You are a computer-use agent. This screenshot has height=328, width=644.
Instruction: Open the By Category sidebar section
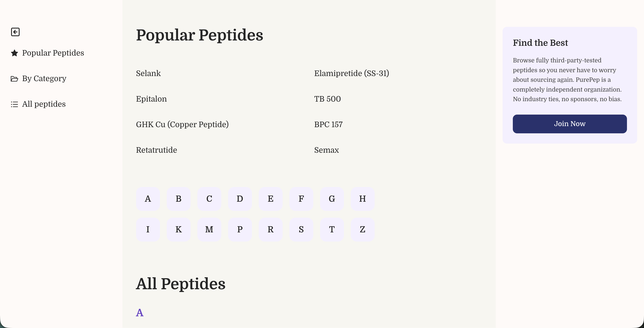44,79
